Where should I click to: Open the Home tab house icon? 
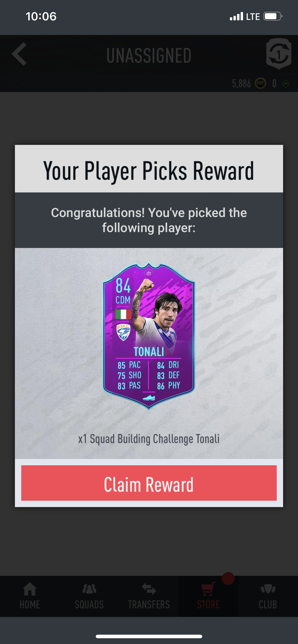click(x=30, y=589)
